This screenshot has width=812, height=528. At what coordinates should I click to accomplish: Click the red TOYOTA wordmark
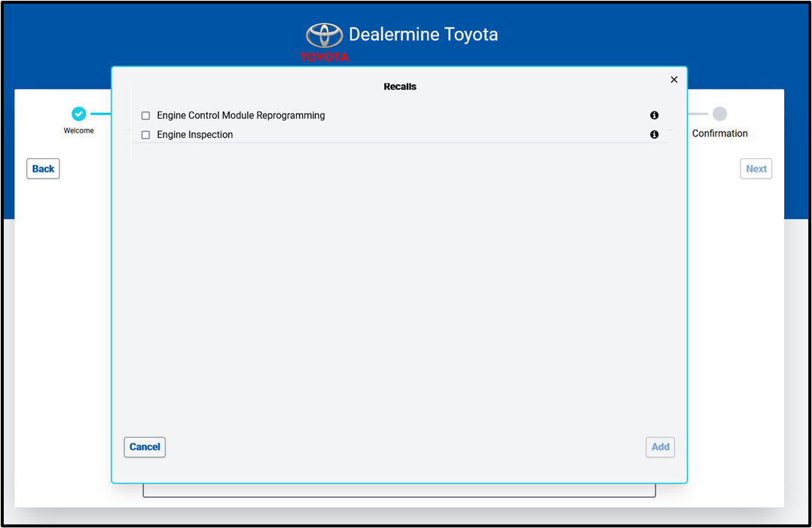[324, 57]
